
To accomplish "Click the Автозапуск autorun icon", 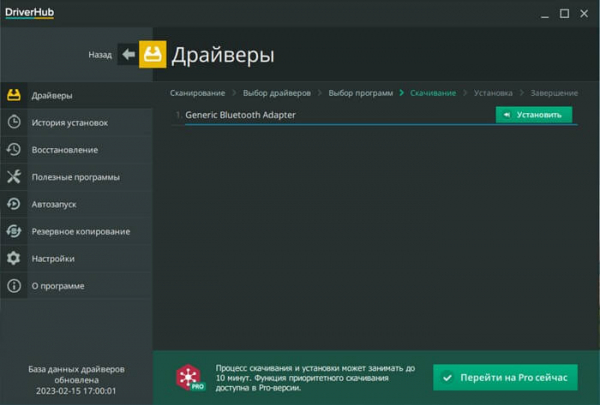I will (x=14, y=204).
